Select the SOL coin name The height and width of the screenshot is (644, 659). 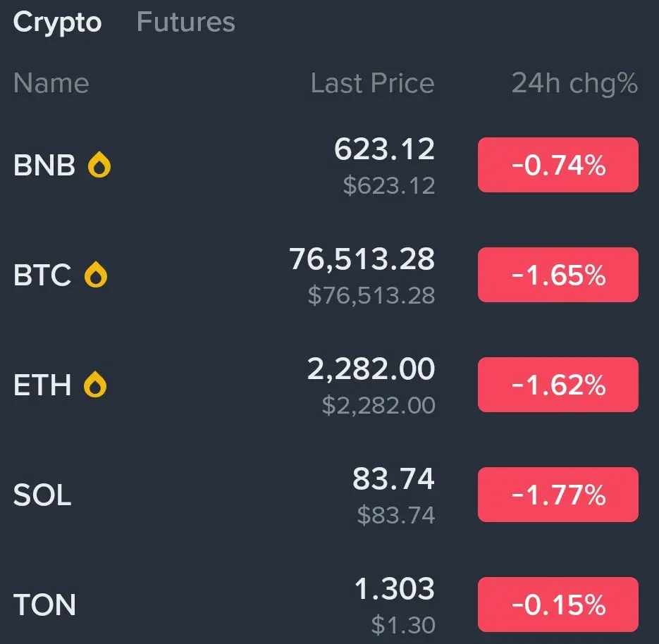click(42, 495)
